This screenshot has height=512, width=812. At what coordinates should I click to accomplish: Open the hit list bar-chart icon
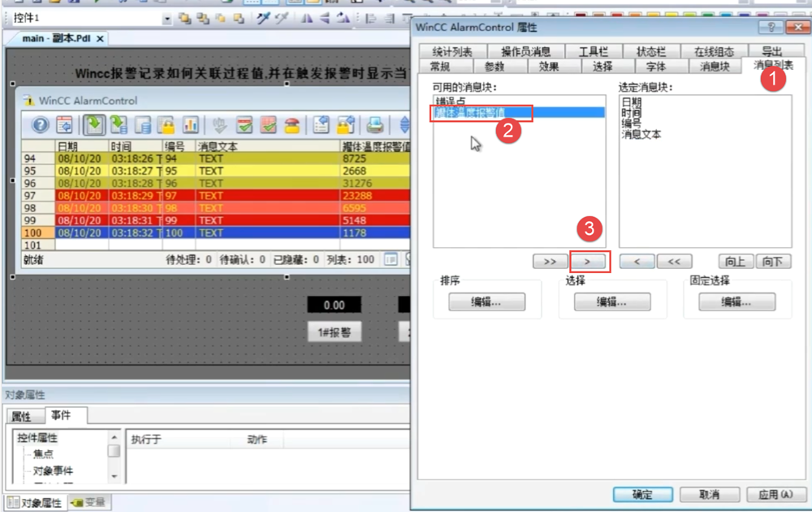coord(191,125)
